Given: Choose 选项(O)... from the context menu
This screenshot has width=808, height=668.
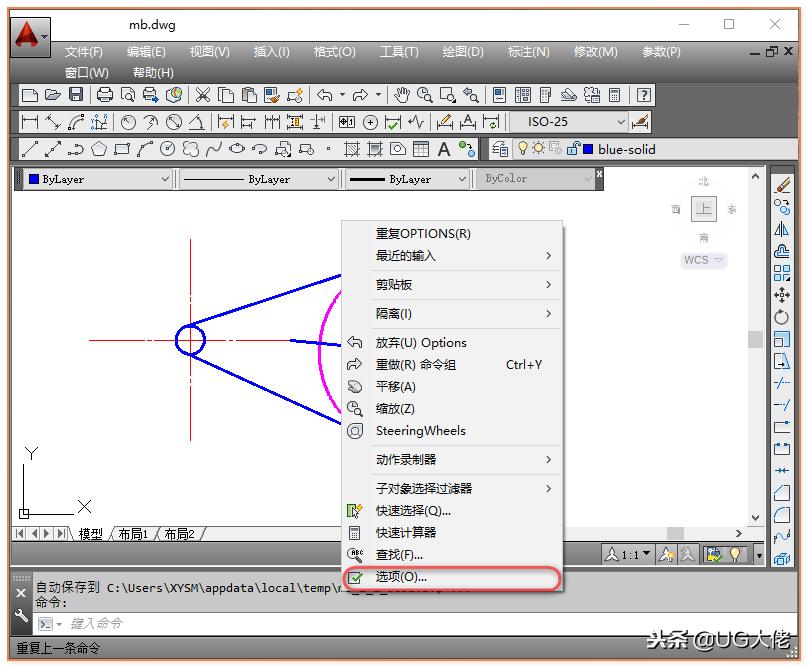Looking at the screenshot, I should coord(401,577).
